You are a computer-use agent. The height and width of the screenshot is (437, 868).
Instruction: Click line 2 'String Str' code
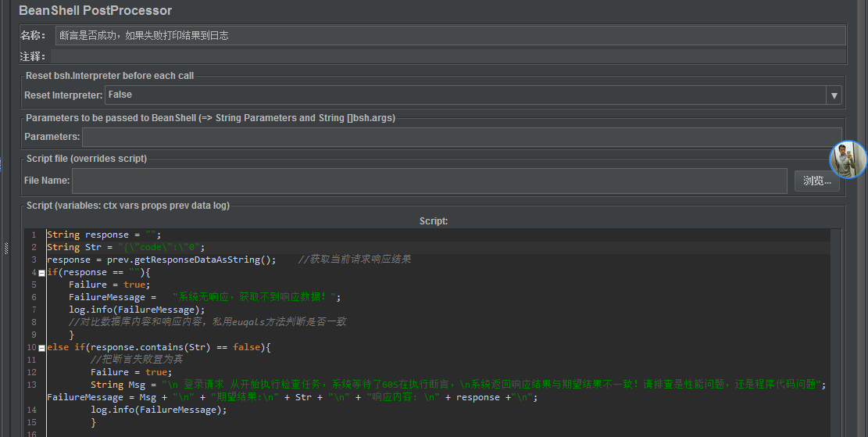(127, 247)
